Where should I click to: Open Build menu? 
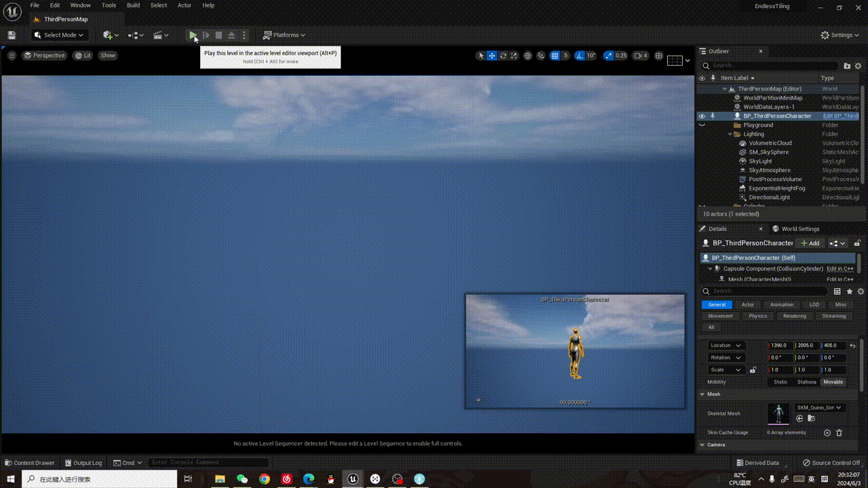pyautogui.click(x=134, y=5)
